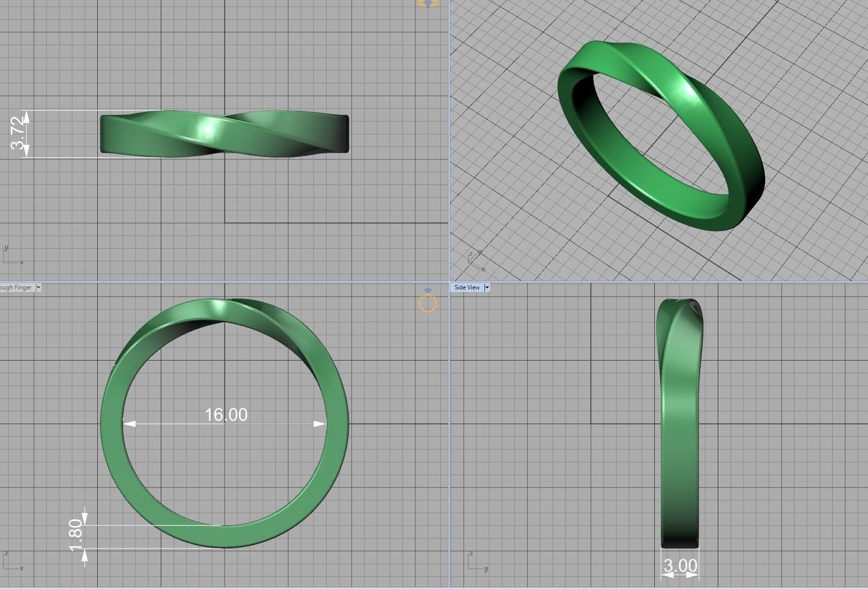The width and height of the screenshot is (868, 589).
Task: Select the ring profile in Side View
Action: point(680,421)
